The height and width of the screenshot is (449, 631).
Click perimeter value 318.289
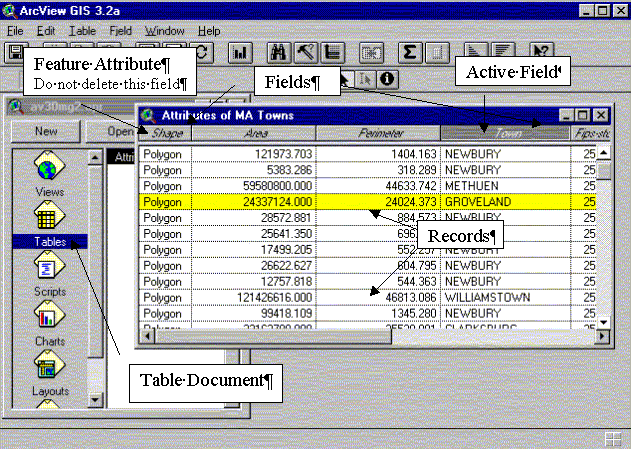(x=417, y=170)
